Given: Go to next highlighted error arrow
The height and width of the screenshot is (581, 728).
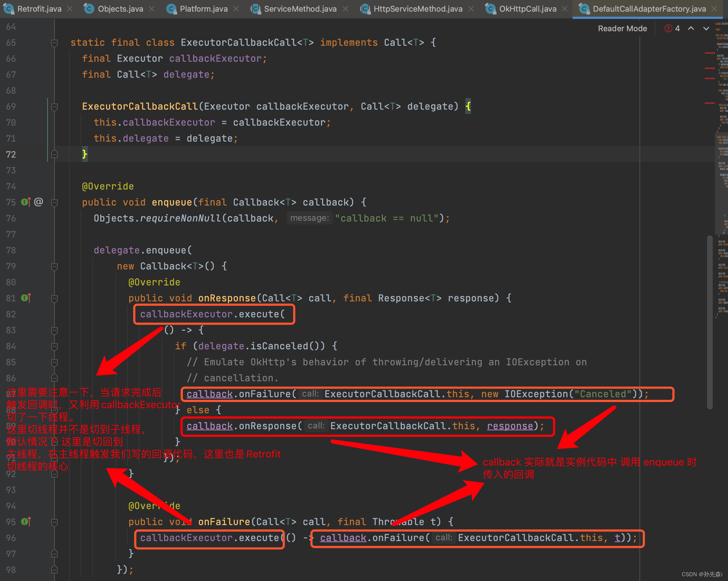Looking at the screenshot, I should (706, 28).
